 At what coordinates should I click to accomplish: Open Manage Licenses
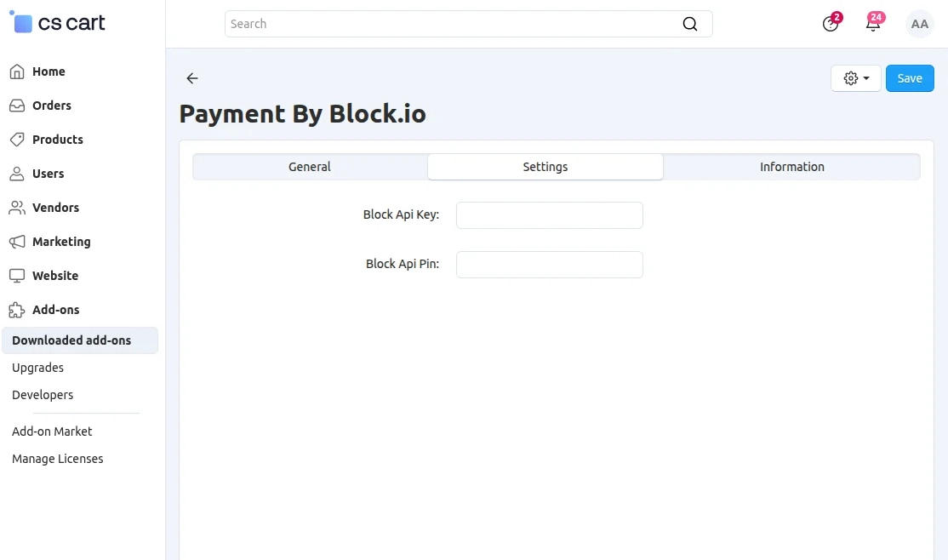tap(57, 459)
